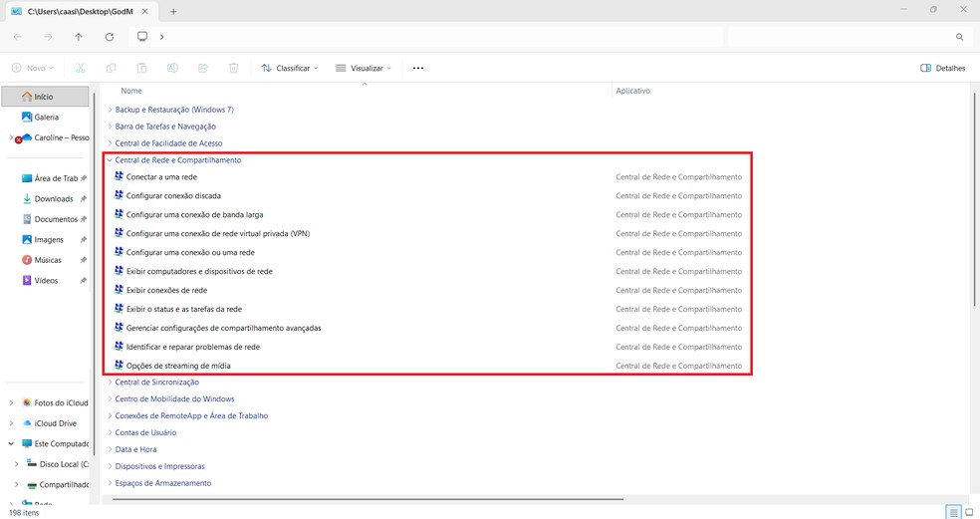Expand the 'Contas de Usuário' group

pyautogui.click(x=110, y=432)
